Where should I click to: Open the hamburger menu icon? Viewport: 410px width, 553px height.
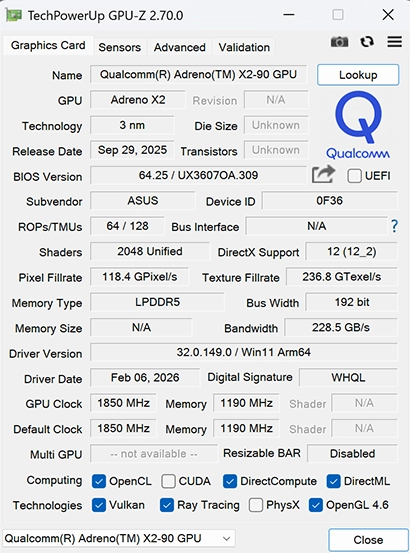(x=394, y=42)
